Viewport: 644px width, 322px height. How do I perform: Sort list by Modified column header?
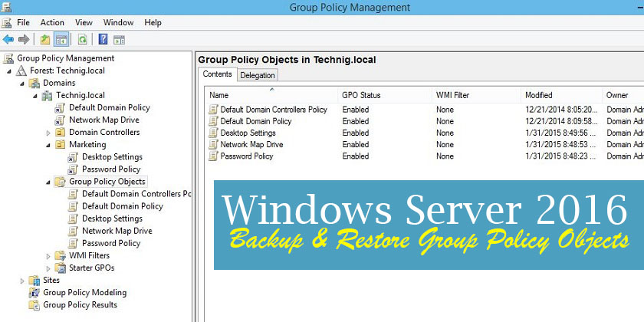561,95
